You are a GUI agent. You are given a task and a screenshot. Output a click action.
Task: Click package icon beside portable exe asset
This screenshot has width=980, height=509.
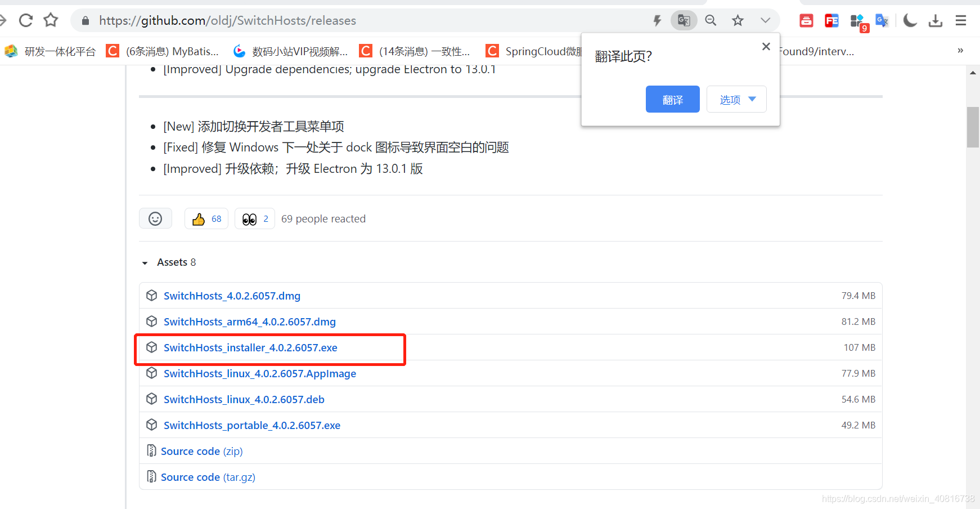tap(151, 425)
